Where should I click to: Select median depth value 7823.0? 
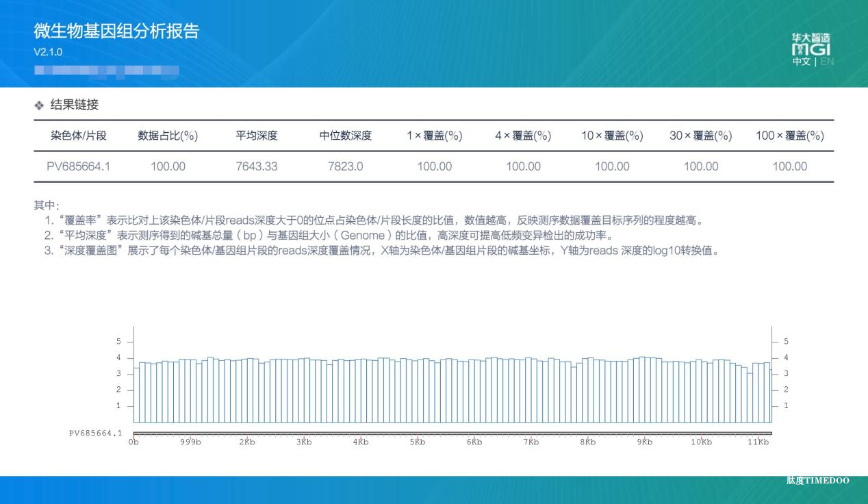[x=346, y=166]
